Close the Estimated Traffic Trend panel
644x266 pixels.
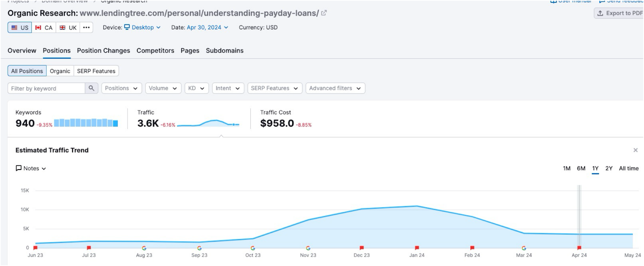tap(636, 150)
